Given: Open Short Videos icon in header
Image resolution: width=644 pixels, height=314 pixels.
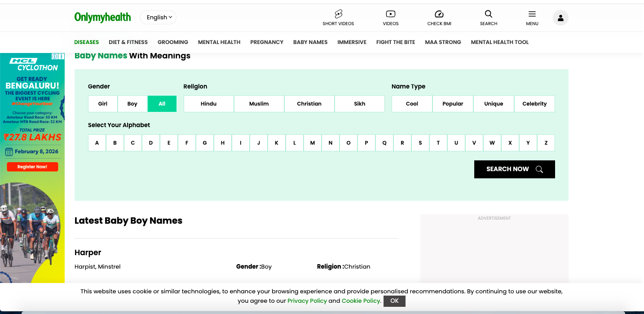Looking at the screenshot, I should coord(338,14).
